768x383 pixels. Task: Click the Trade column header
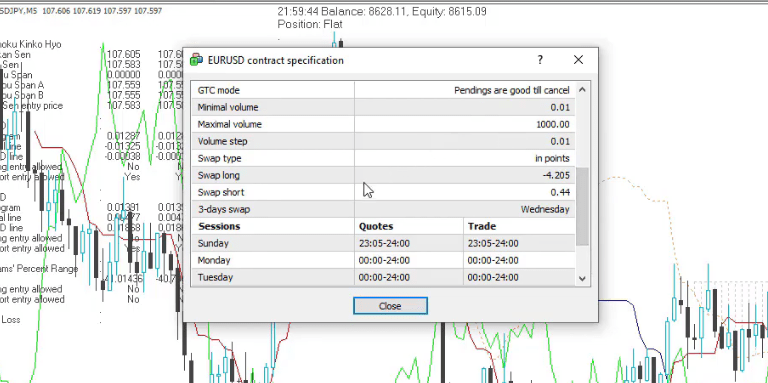coord(482,226)
